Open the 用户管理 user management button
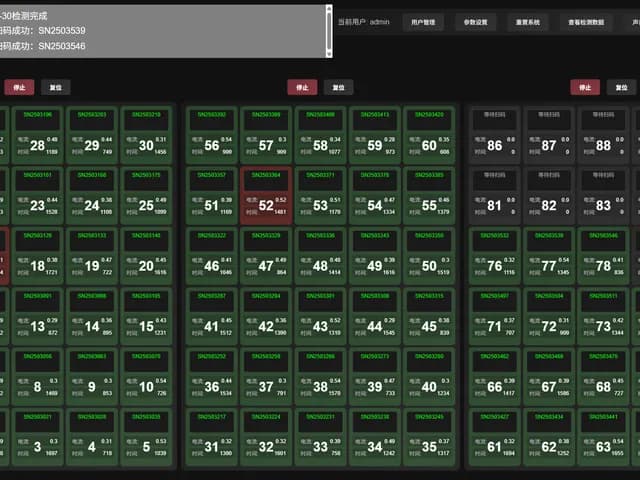This screenshot has height=480, width=640. coord(423,22)
